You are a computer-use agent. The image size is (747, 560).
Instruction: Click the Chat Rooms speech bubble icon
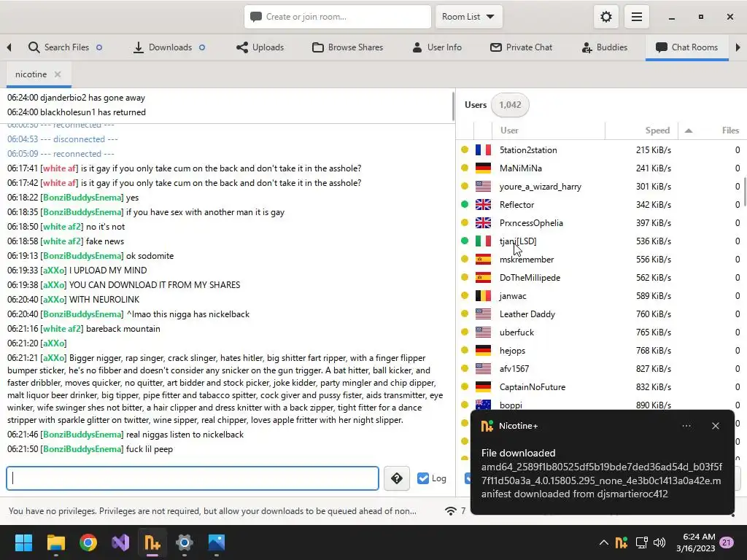661,47
